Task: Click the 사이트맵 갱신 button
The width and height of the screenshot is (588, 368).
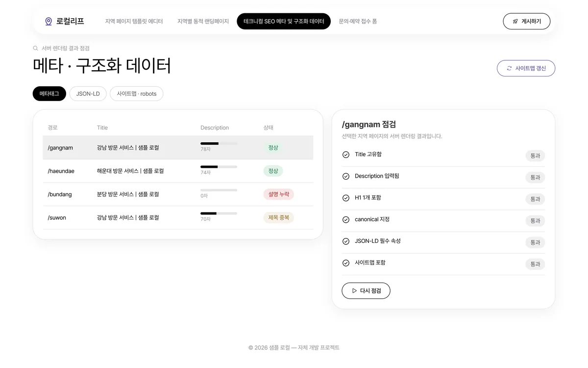Action: point(526,68)
